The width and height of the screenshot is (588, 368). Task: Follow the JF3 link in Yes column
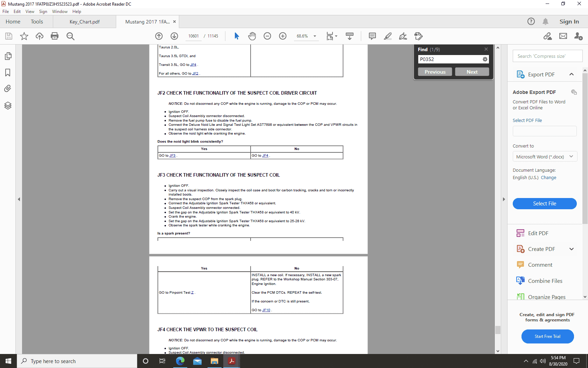pyautogui.click(x=172, y=156)
